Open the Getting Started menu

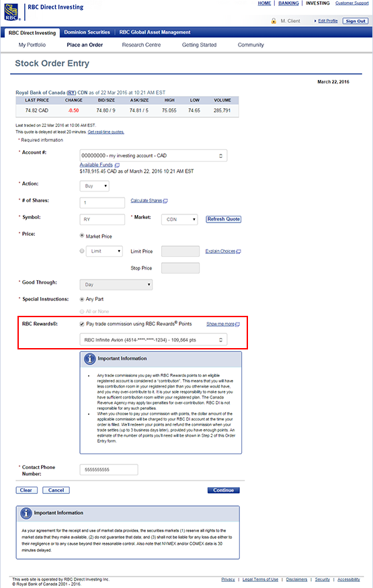coord(199,45)
